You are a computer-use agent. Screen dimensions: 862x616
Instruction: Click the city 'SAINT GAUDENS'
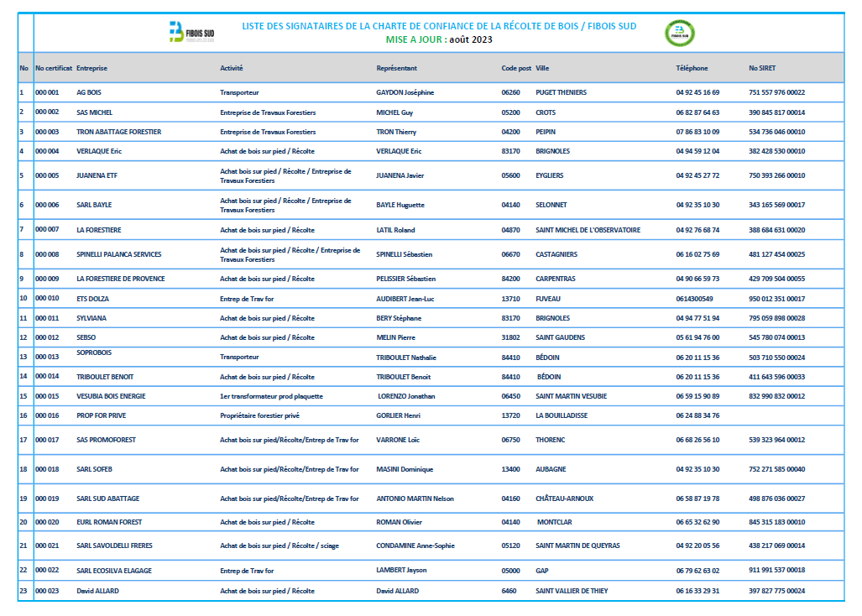(x=560, y=337)
